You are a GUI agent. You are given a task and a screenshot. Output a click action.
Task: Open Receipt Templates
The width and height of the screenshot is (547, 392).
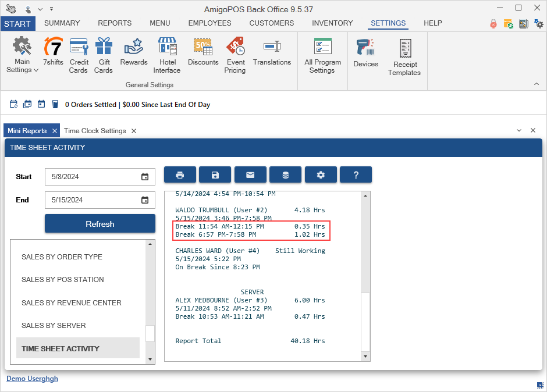pos(404,57)
